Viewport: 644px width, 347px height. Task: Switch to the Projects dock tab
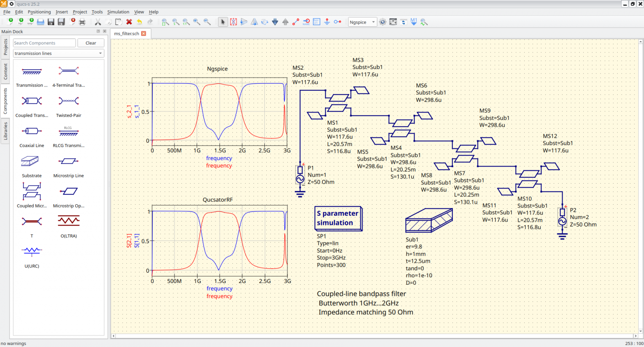coord(5,47)
